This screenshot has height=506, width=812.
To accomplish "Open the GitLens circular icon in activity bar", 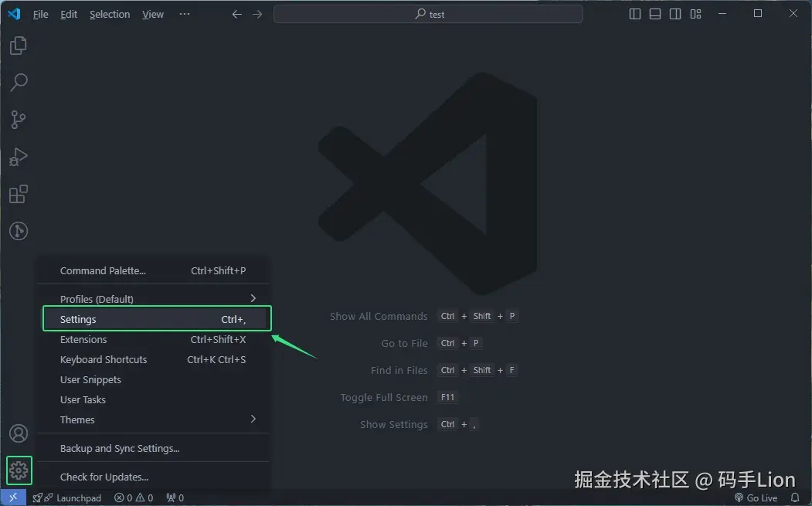I will tap(18, 231).
